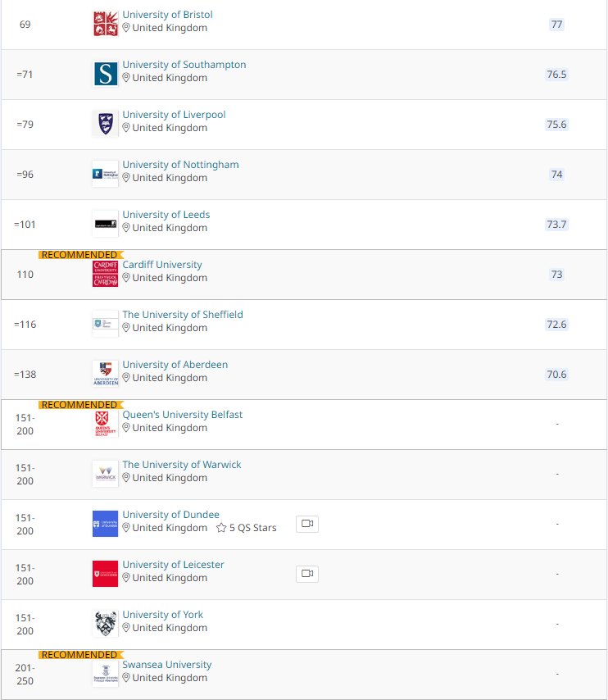Image resolution: width=608 pixels, height=700 pixels.
Task: Click rank =71 in the Southampton row
Action: coord(25,74)
